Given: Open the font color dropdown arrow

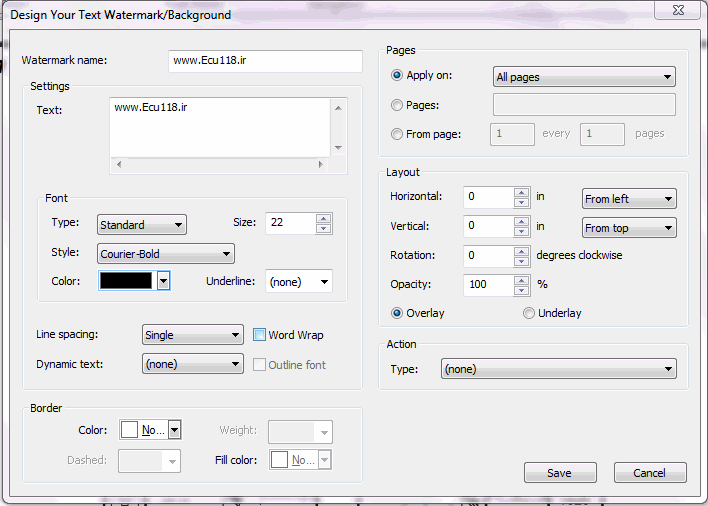Looking at the screenshot, I should pyautogui.click(x=164, y=282).
